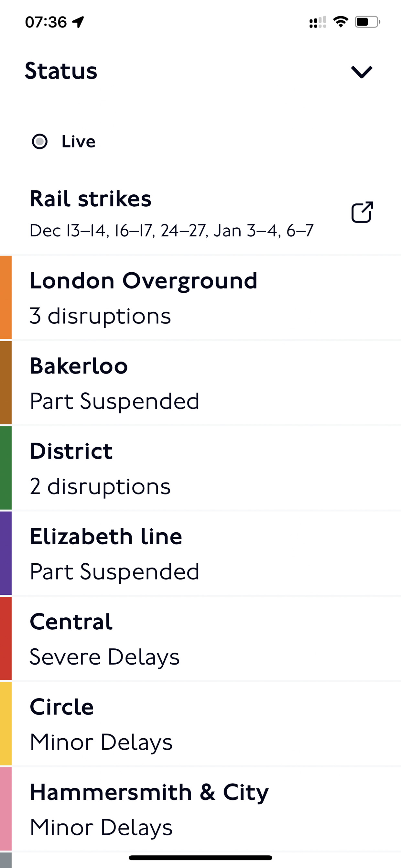Image resolution: width=401 pixels, height=868 pixels.
Task: Tap the location arrow in status bar
Action: [x=78, y=22]
